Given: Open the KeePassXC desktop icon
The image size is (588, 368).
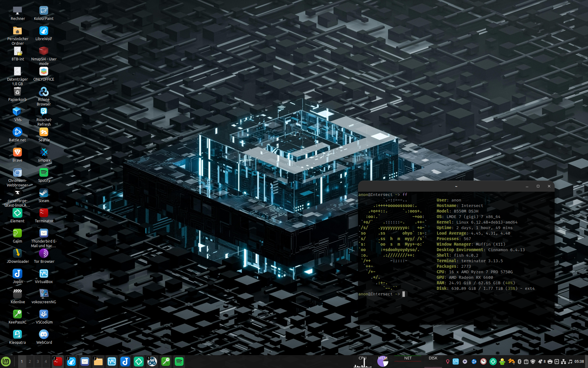Looking at the screenshot, I should [17, 314].
